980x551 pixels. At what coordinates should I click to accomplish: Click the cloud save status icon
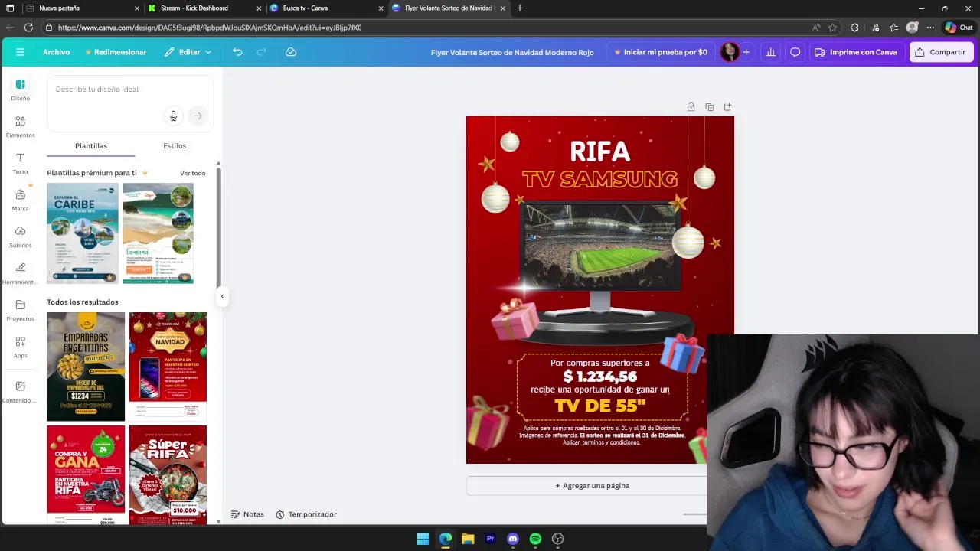291,52
